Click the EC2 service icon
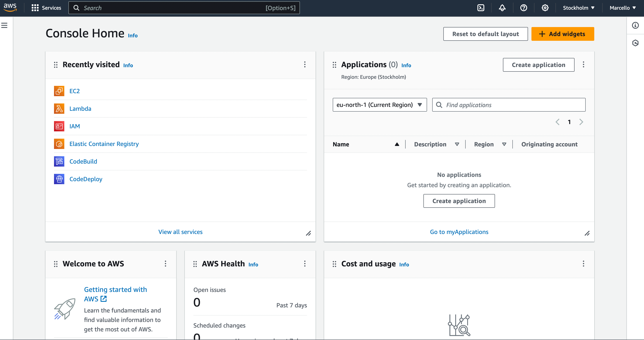644x340 pixels. [x=59, y=91]
